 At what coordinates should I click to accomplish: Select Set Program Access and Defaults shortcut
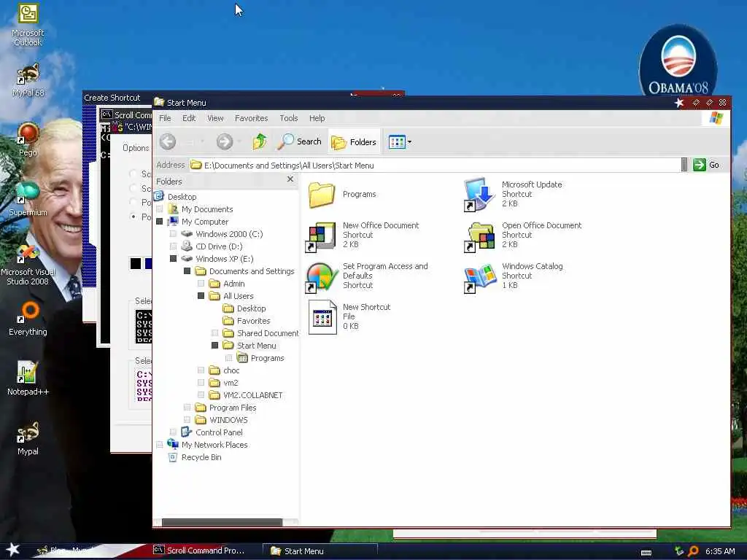[x=367, y=276]
